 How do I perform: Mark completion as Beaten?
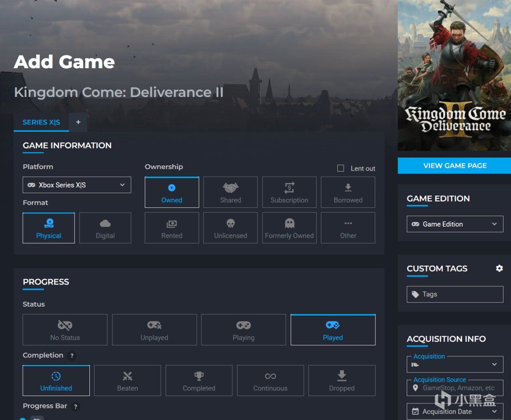pos(128,381)
